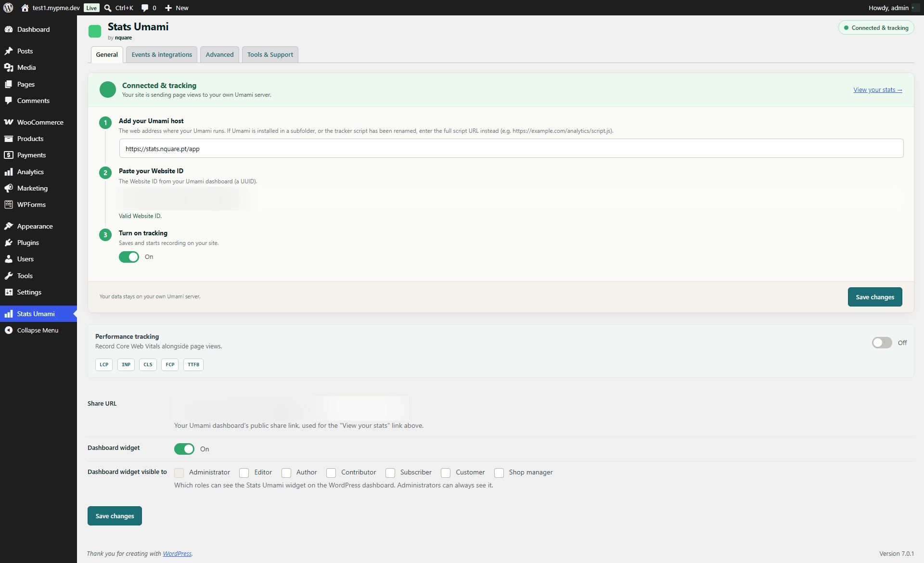Click the FCP metric tag
The width and height of the screenshot is (924, 563).
click(170, 365)
